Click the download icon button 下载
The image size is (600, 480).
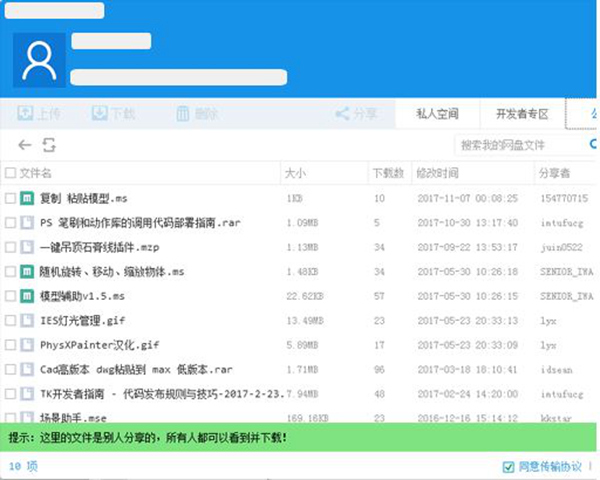pos(99,113)
